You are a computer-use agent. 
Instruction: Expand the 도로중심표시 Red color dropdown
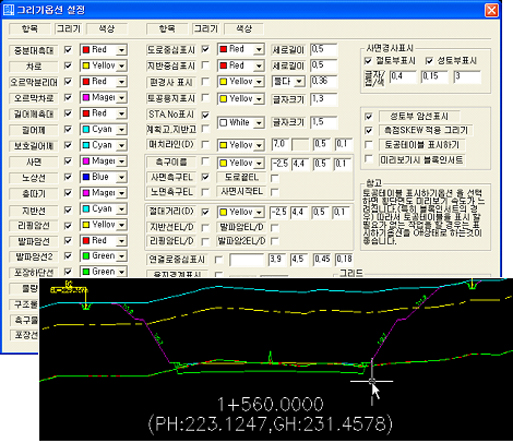(259, 49)
